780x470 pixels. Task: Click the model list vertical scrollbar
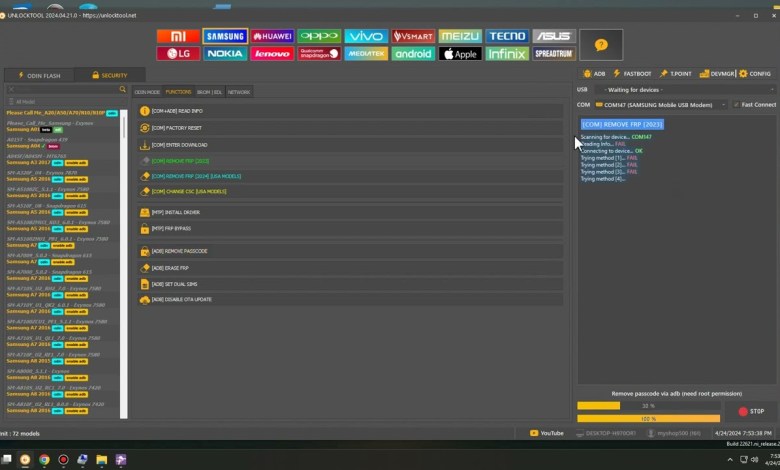point(124,264)
